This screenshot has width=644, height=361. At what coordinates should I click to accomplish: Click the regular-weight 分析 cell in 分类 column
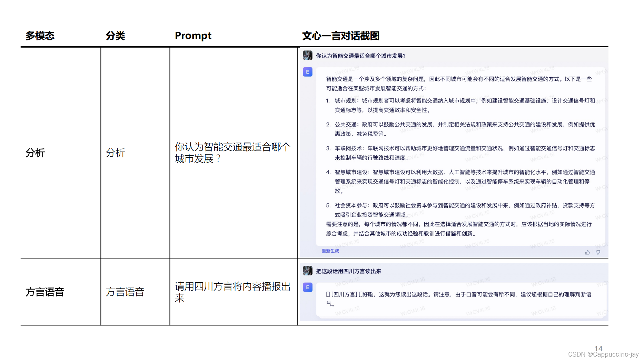115,153
